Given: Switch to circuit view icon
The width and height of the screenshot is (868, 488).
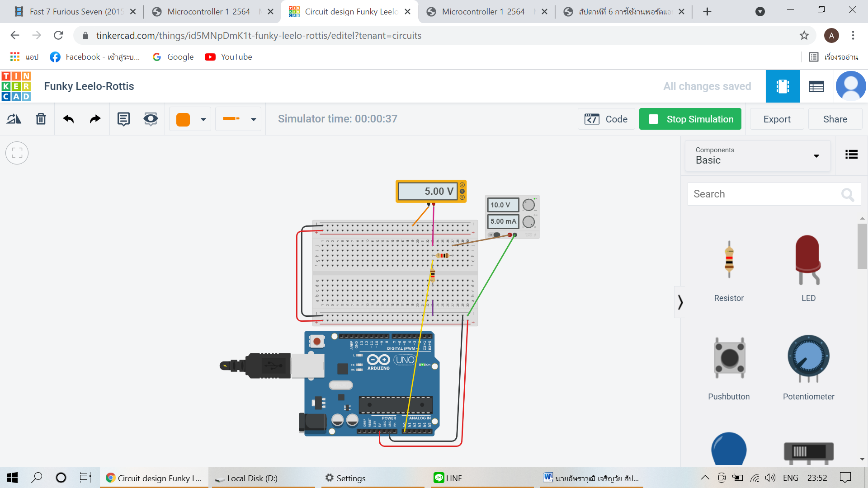Looking at the screenshot, I should (x=783, y=86).
